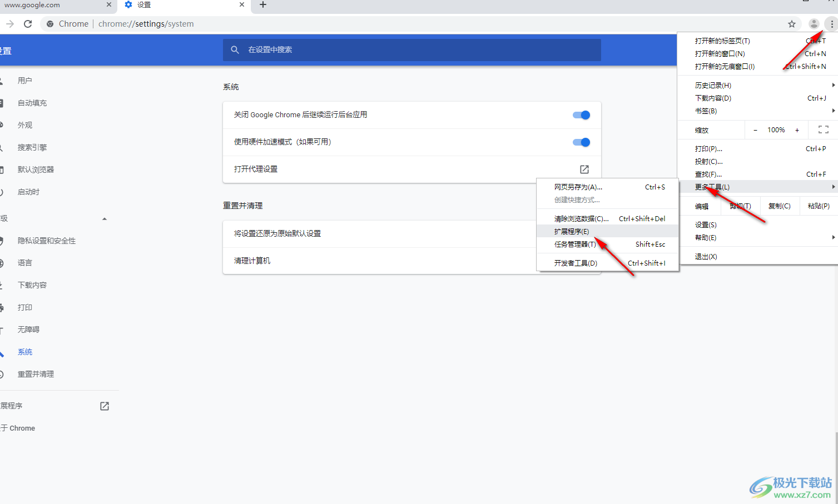Click the three-dot Chrome menu icon
Image resolution: width=838 pixels, height=504 pixels.
click(x=831, y=24)
